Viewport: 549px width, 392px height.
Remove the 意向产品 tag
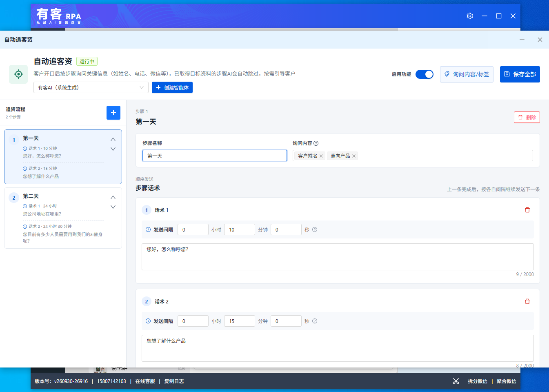click(354, 156)
